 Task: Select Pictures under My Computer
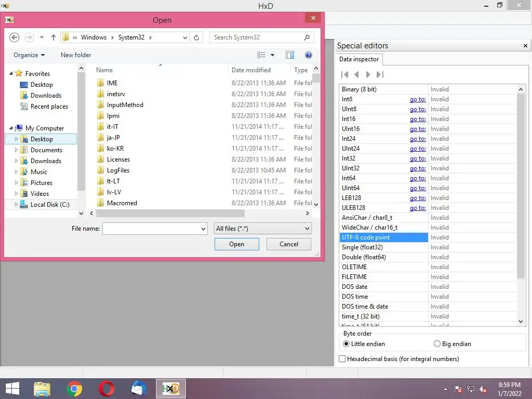[x=42, y=182]
